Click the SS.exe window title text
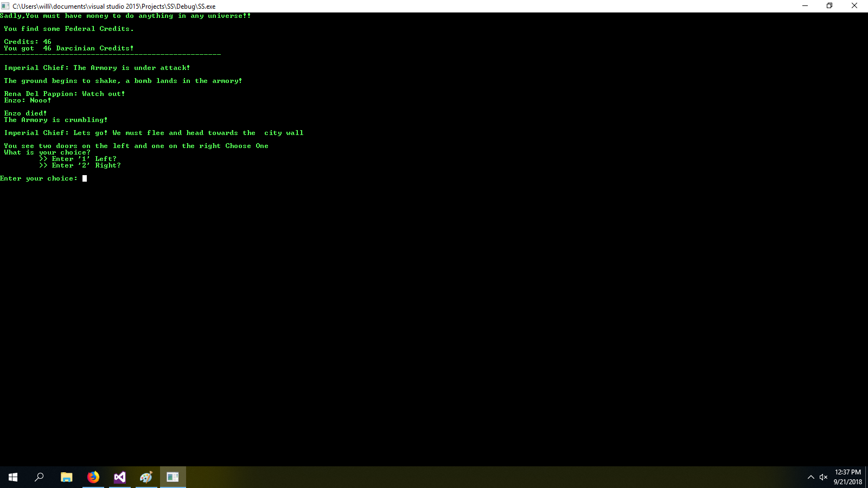 tap(114, 7)
